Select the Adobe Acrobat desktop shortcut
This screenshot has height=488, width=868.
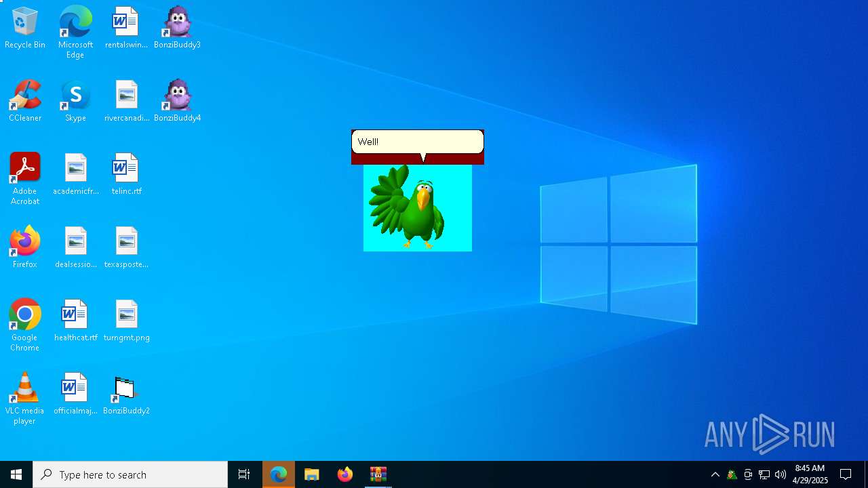(x=25, y=179)
